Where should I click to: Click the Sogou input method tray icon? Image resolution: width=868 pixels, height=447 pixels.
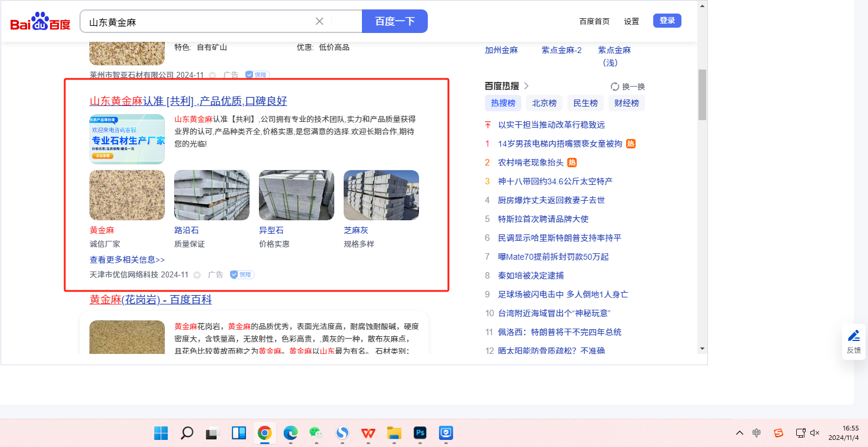coord(779,433)
